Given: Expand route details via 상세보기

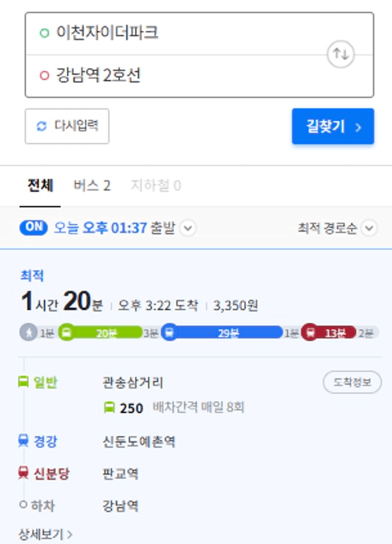Looking at the screenshot, I should click(x=46, y=535).
